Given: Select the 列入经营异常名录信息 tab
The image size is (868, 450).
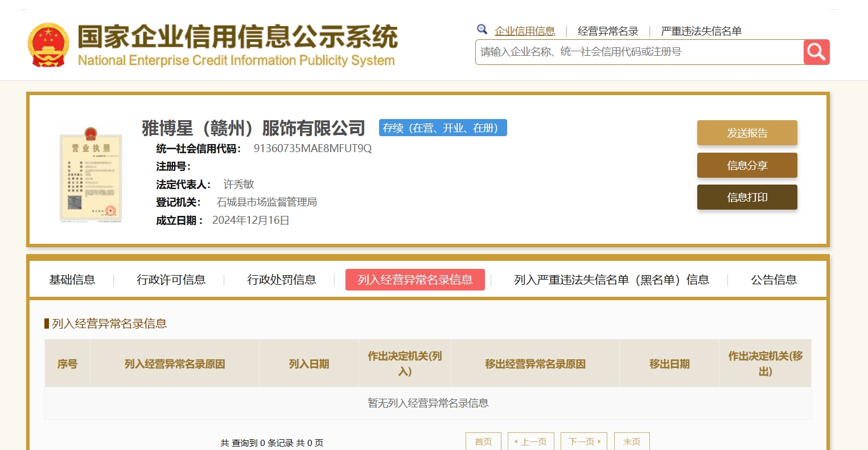Looking at the screenshot, I should [x=415, y=280].
